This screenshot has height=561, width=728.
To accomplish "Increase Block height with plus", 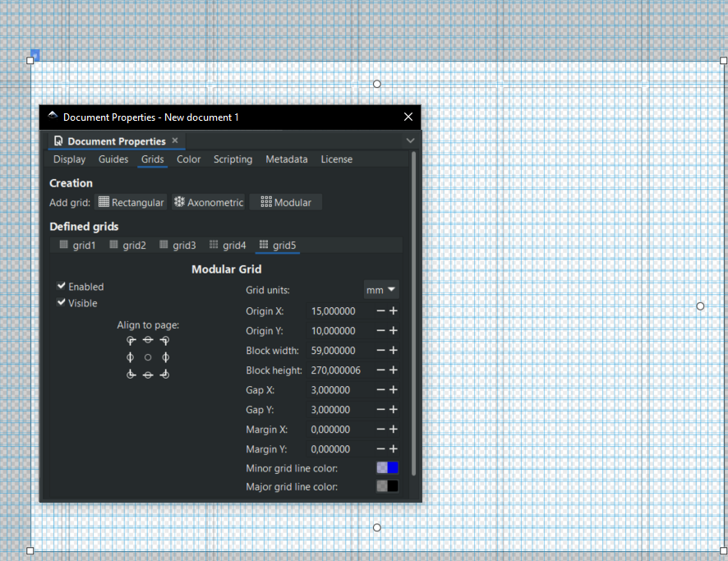I will (x=394, y=370).
